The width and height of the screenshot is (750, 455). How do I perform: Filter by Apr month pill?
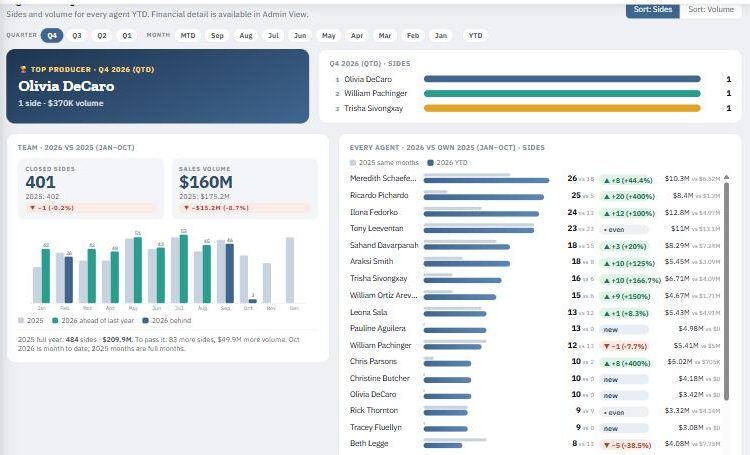click(x=357, y=35)
